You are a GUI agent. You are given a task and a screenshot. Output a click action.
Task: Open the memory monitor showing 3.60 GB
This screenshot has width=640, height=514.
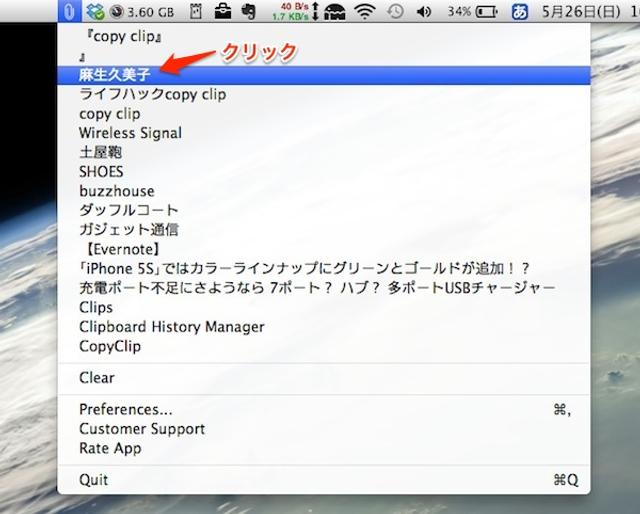click(142, 12)
